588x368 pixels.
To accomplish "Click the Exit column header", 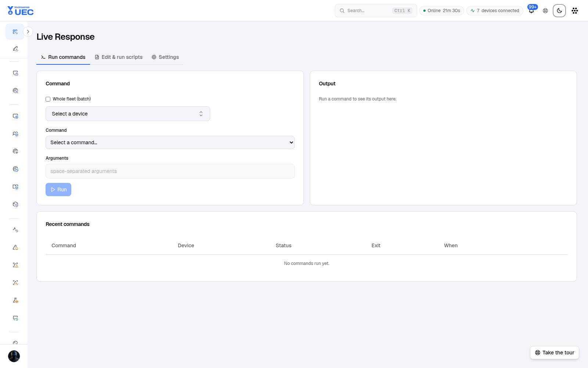I will [376, 245].
